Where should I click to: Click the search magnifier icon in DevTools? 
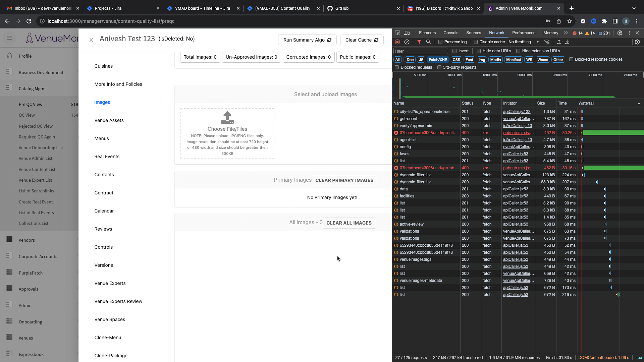click(x=428, y=42)
